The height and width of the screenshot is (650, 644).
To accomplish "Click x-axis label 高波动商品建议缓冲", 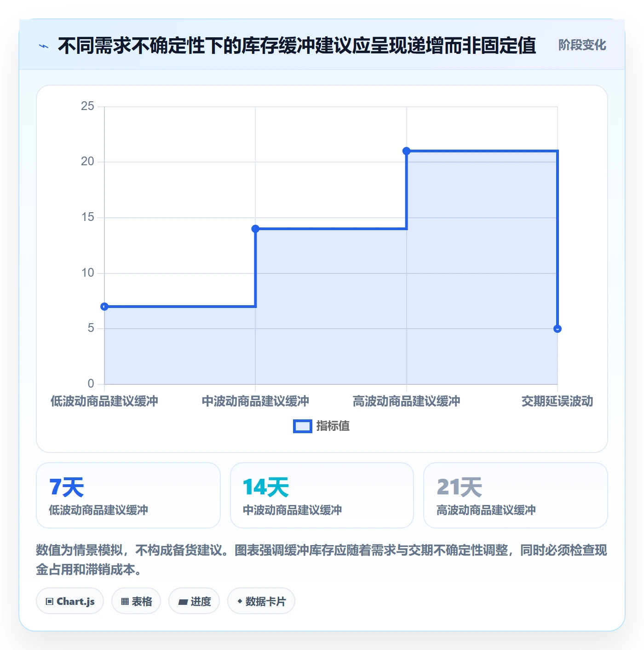I will (x=407, y=401).
